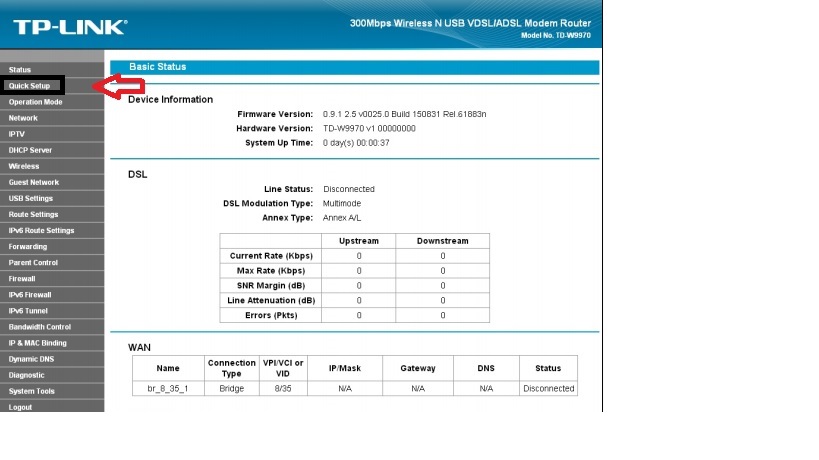
Task: Click the Bridge connection type cell
Action: (x=231, y=388)
